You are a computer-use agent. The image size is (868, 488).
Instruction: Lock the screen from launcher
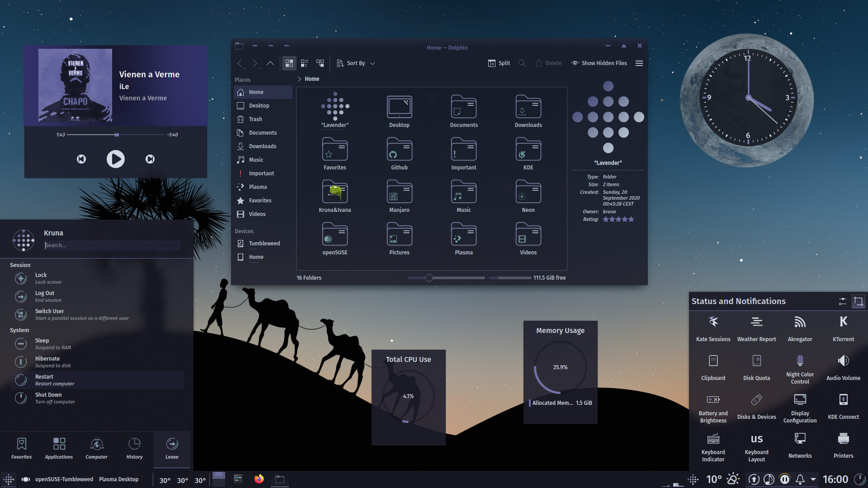click(97, 278)
